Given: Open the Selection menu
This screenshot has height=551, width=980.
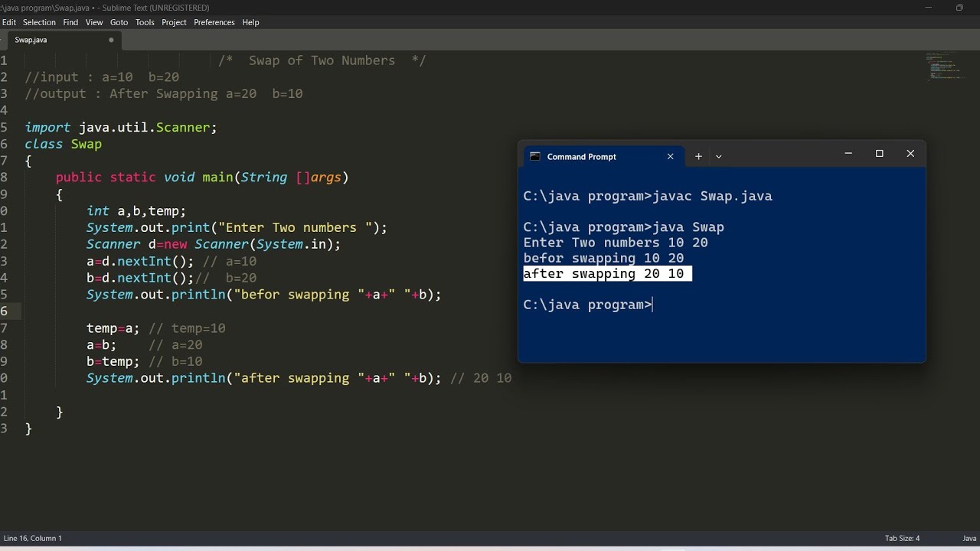Looking at the screenshot, I should coord(39,22).
